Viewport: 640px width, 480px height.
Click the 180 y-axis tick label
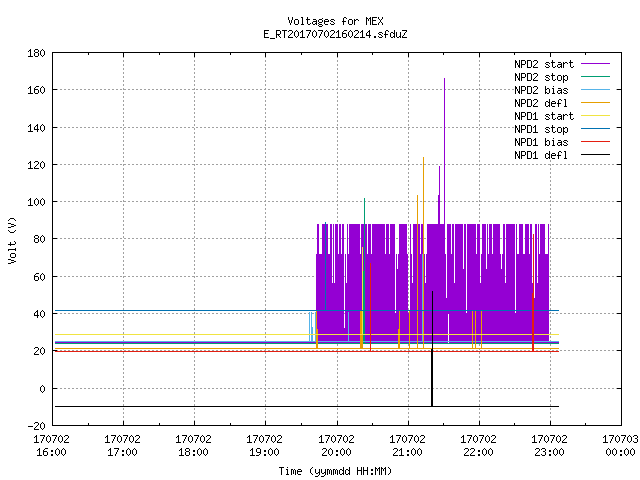tap(36, 53)
